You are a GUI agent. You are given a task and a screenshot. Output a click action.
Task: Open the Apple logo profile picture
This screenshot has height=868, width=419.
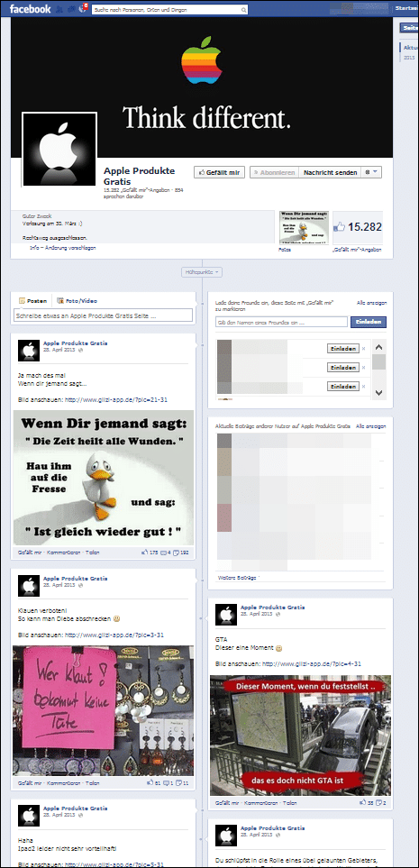[x=59, y=150]
